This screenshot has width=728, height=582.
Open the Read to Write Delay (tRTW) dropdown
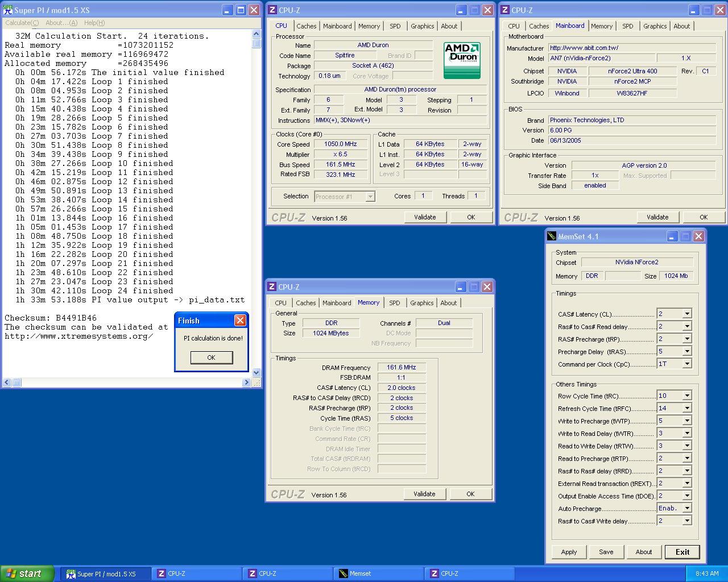(687, 446)
